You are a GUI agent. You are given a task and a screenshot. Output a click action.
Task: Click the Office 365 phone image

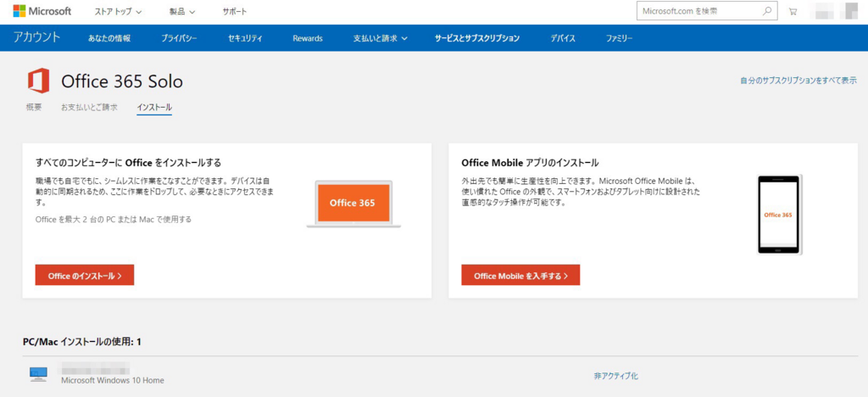click(x=780, y=215)
